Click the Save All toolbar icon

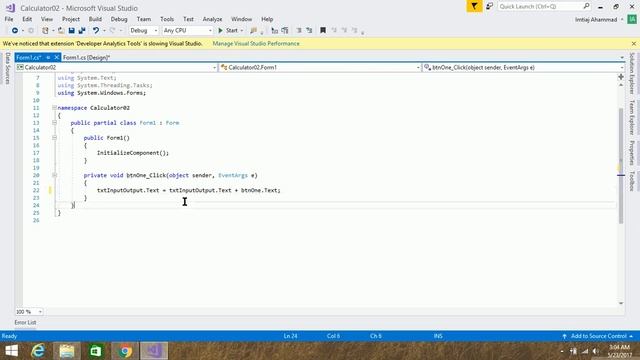(x=82, y=31)
